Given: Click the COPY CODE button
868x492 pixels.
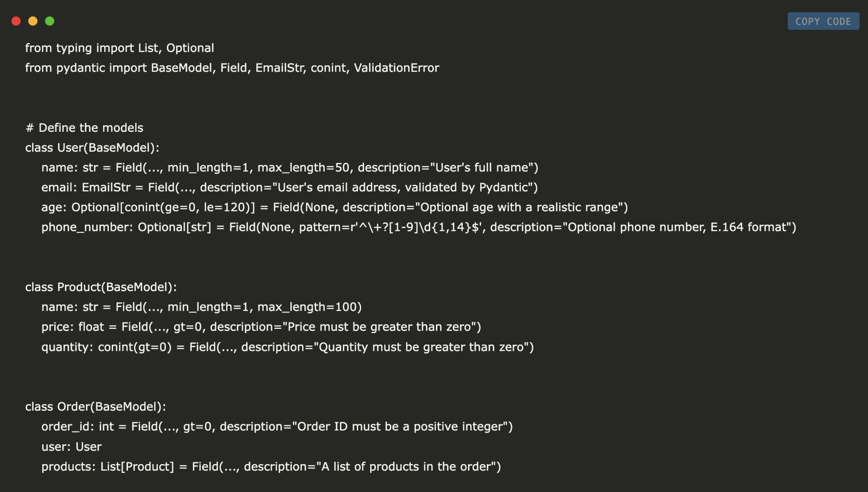Looking at the screenshot, I should (824, 22).
